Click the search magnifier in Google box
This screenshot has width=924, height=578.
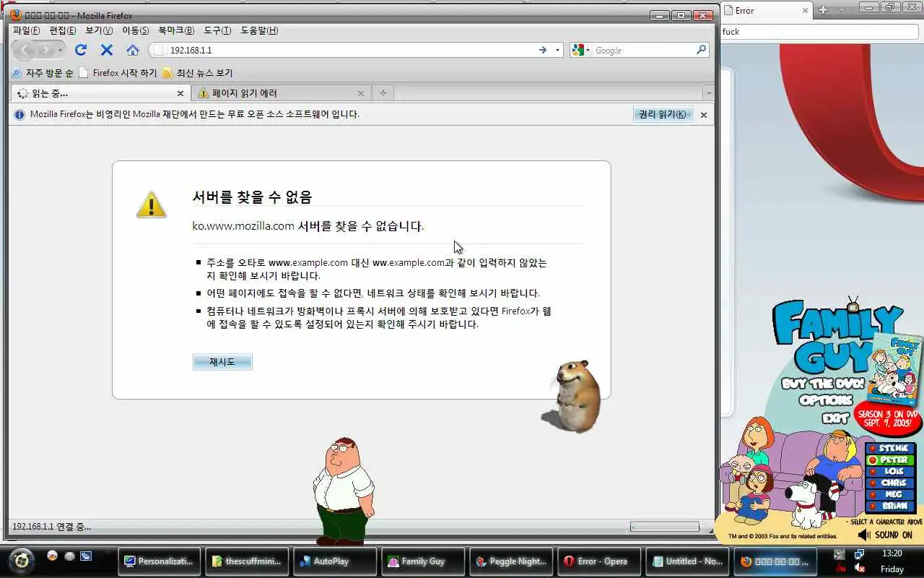[701, 50]
